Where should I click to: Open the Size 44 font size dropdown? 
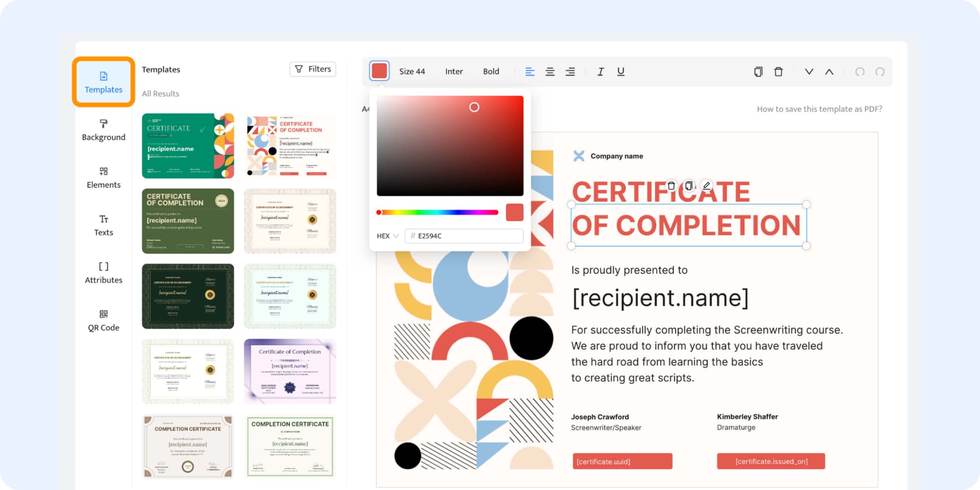[412, 71]
